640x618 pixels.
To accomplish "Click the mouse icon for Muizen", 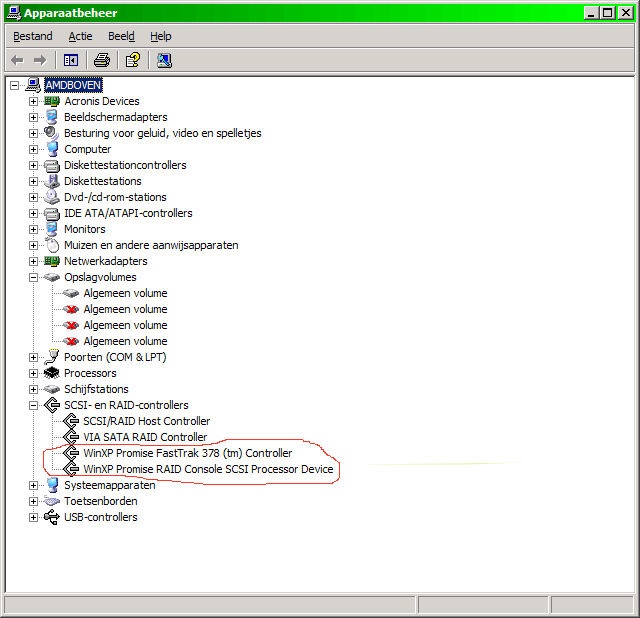I will pyautogui.click(x=52, y=245).
